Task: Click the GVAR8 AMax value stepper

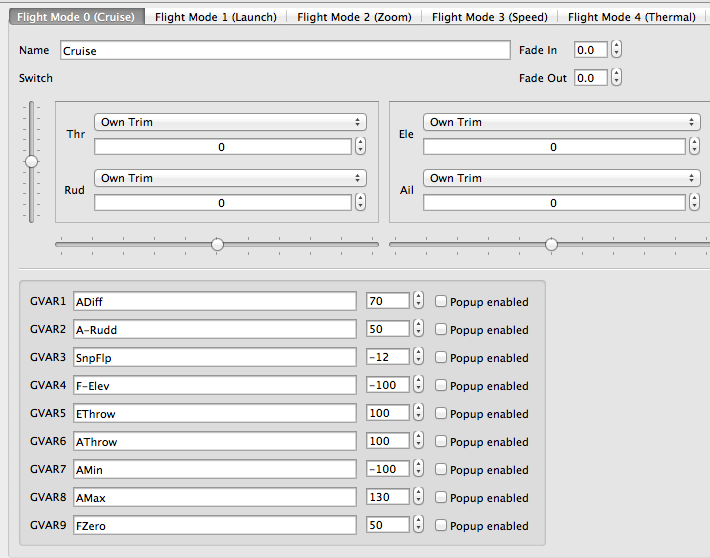Action: [418, 497]
